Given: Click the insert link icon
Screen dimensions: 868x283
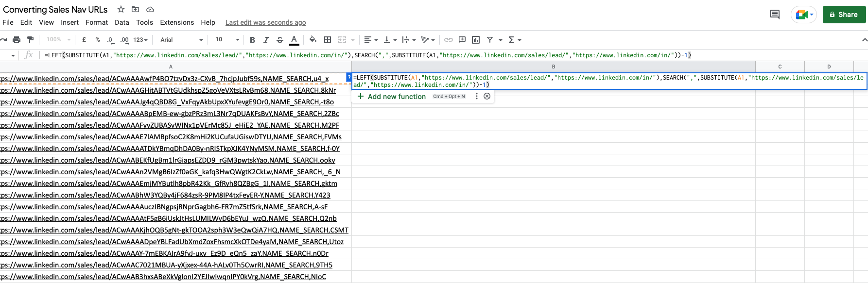Looking at the screenshot, I should click(x=449, y=40).
